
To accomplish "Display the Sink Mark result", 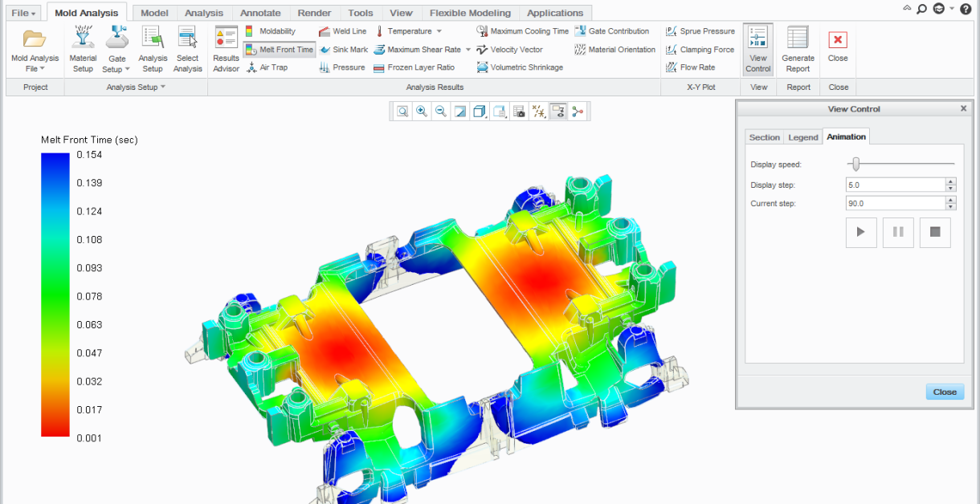I will click(x=343, y=50).
